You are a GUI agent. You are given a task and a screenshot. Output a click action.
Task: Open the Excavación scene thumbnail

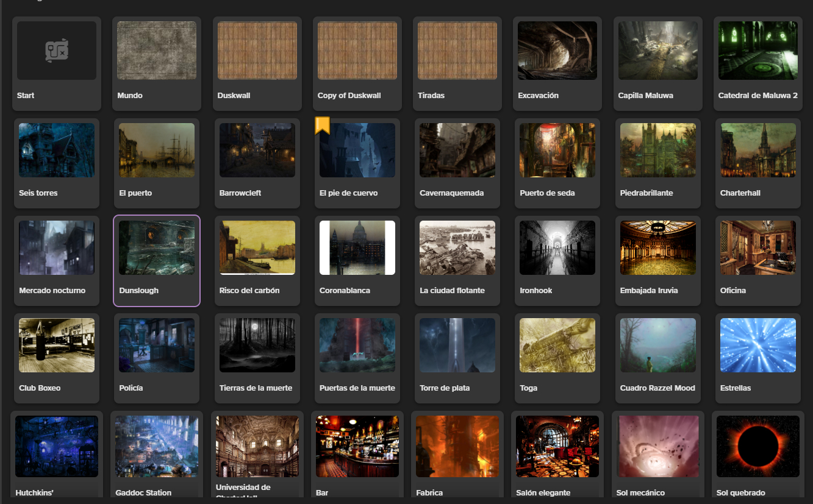coord(557,51)
